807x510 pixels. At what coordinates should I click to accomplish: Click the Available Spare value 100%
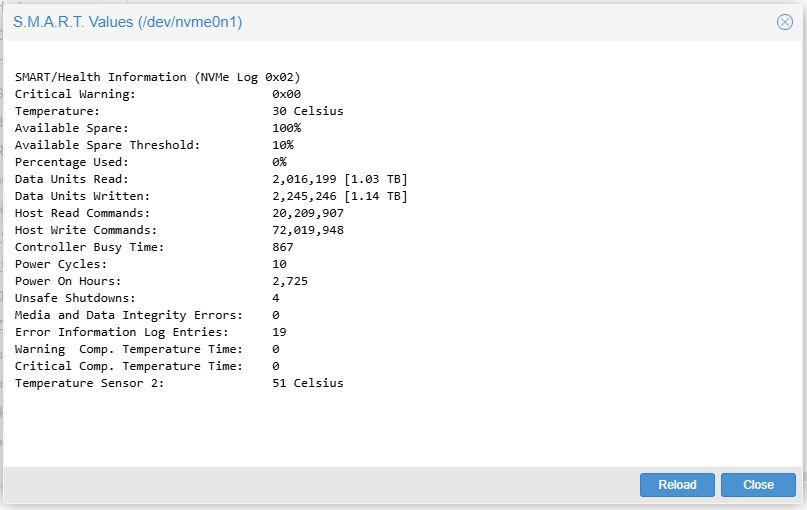tap(287, 128)
